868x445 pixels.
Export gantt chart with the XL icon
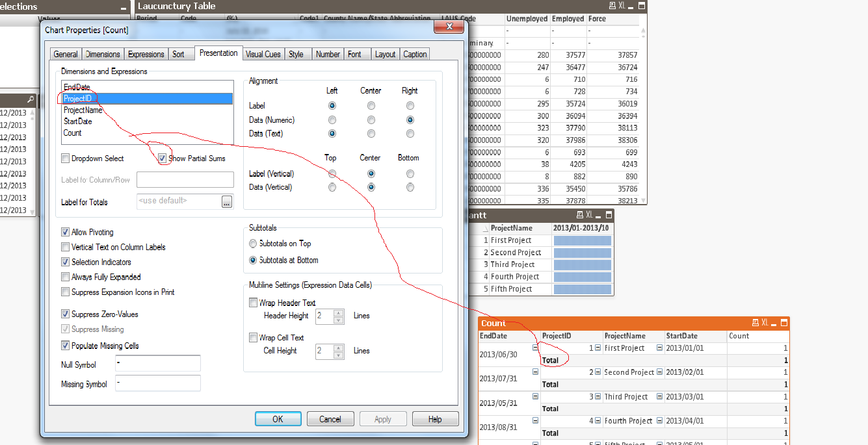pyautogui.click(x=589, y=215)
